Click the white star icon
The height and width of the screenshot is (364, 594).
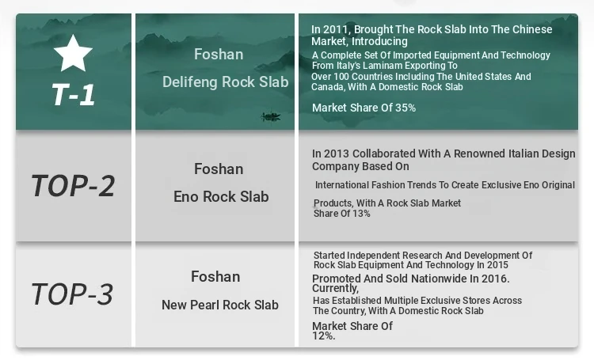(x=73, y=53)
